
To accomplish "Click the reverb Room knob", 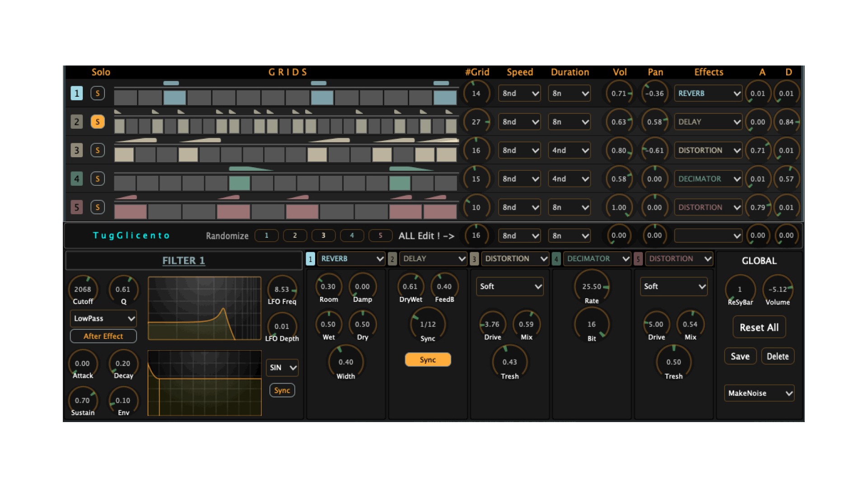I will tap(328, 286).
